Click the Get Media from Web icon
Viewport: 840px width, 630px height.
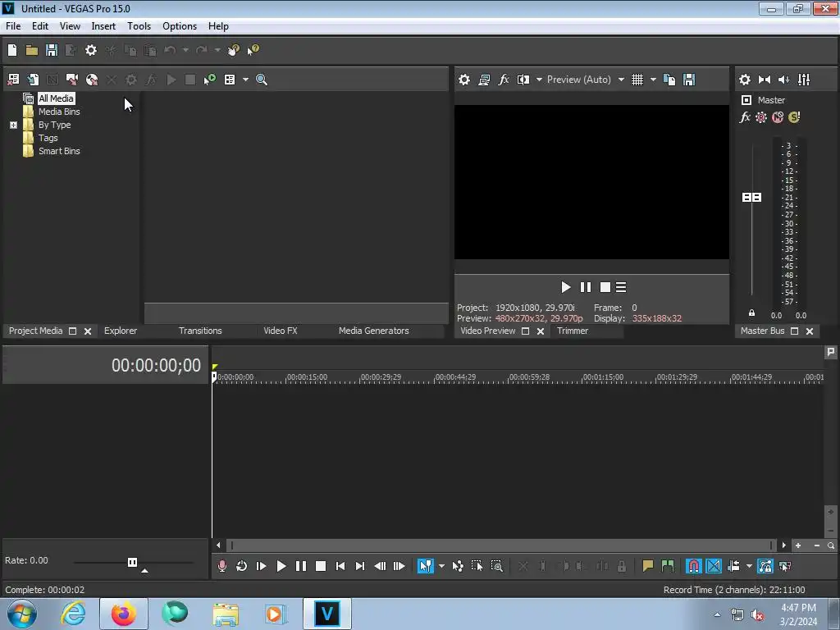pos(92,80)
